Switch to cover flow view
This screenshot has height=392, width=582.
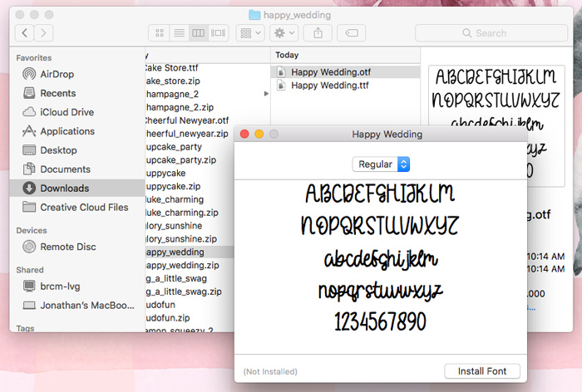point(218,33)
